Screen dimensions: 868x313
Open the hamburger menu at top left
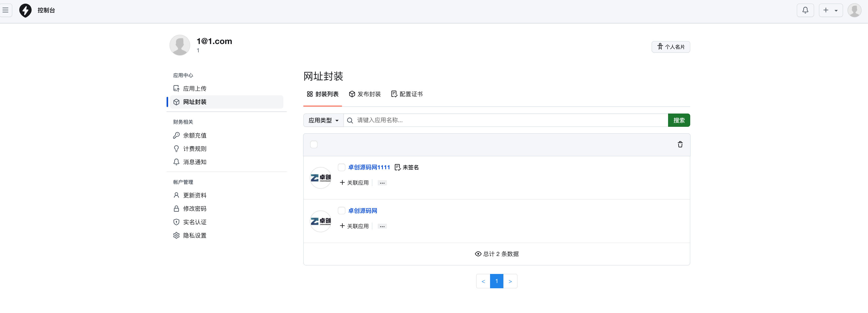[x=5, y=10]
